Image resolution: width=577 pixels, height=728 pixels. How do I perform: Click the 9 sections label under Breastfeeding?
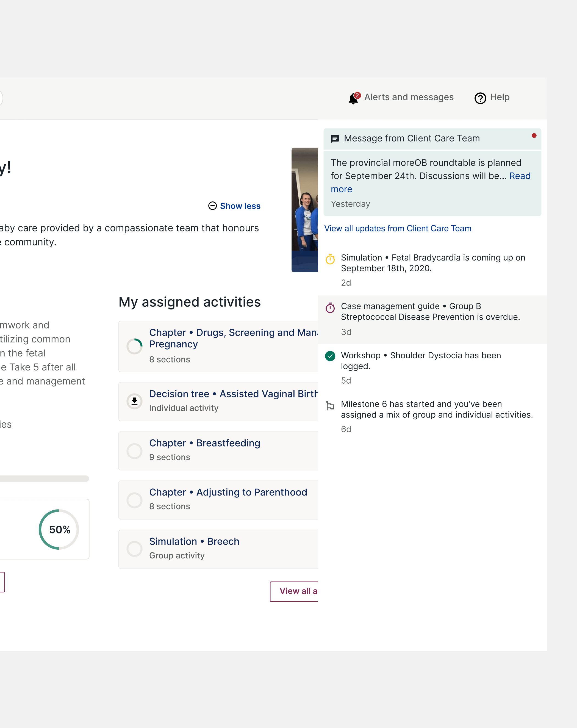(x=170, y=457)
